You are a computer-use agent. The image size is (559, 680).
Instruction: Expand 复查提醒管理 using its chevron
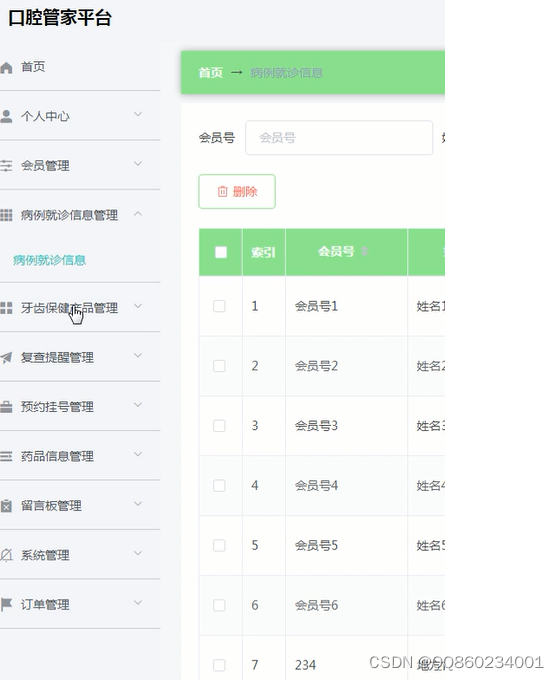click(138, 356)
